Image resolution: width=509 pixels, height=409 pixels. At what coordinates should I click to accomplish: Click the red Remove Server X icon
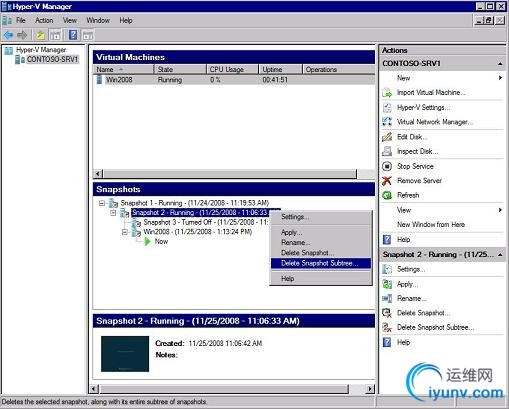point(387,181)
